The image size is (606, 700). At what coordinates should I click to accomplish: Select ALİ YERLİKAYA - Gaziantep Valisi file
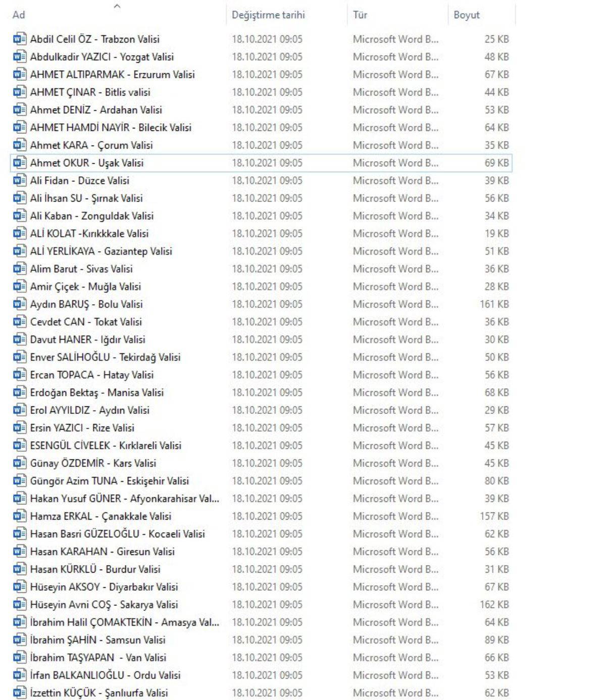click(x=101, y=251)
